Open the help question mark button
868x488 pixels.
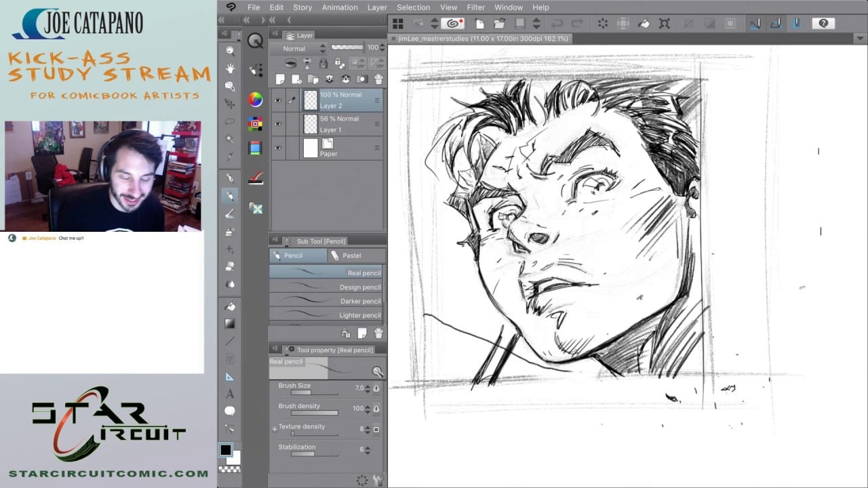pyautogui.click(x=823, y=24)
